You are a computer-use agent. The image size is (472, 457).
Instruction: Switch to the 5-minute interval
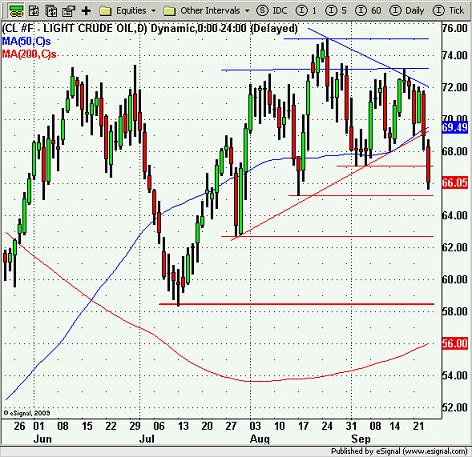pyautogui.click(x=336, y=11)
